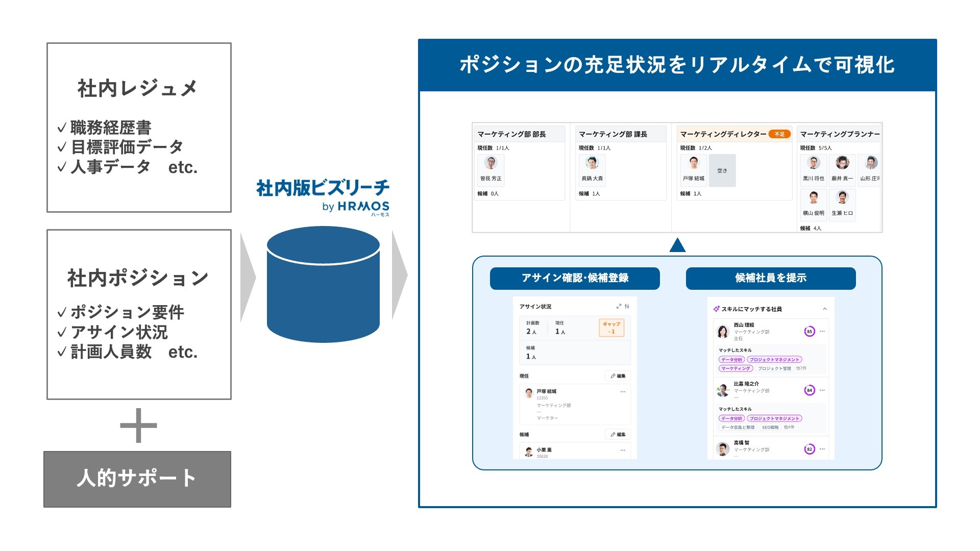
Task: Open the overflow menu on 戸塚結城's card
Action: 622,391
